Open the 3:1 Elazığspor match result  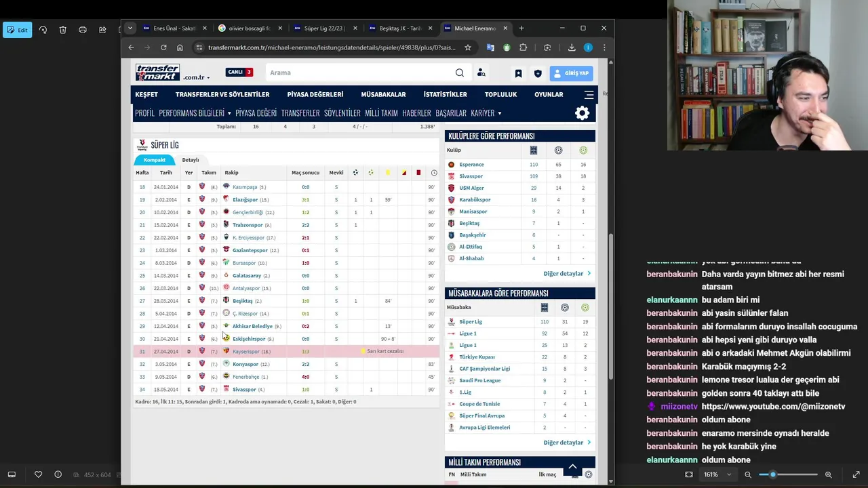[306, 200]
